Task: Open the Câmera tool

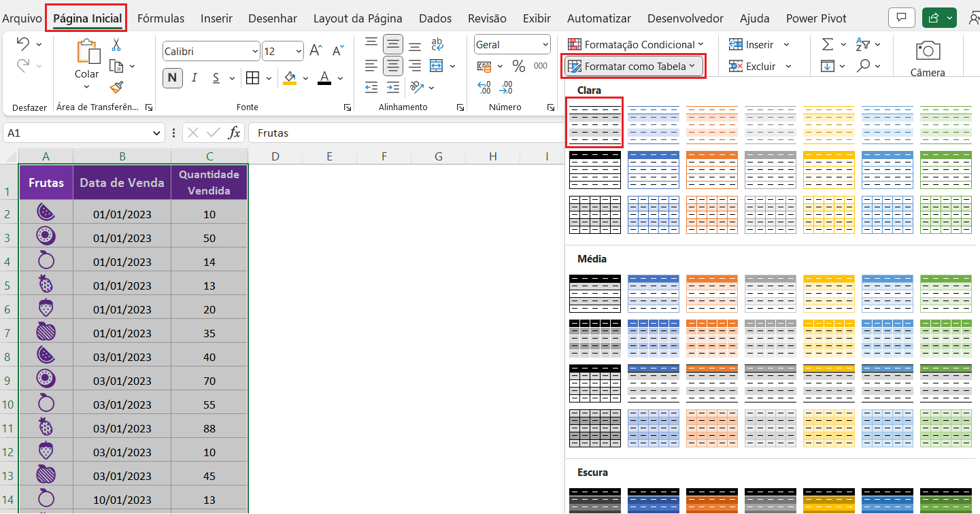Action: [x=928, y=58]
